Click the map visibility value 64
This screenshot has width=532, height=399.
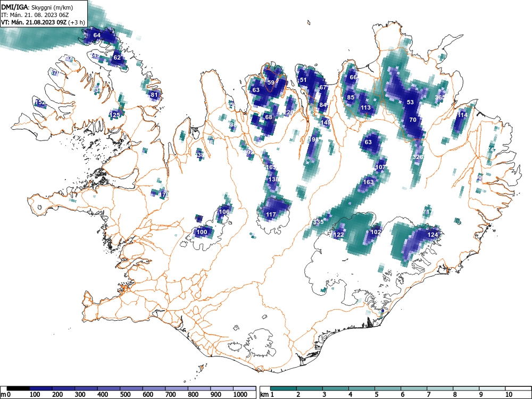tap(97, 35)
